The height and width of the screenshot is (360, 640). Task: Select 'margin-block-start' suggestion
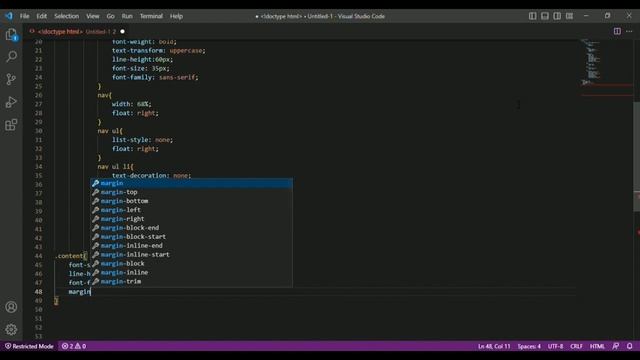point(191,237)
